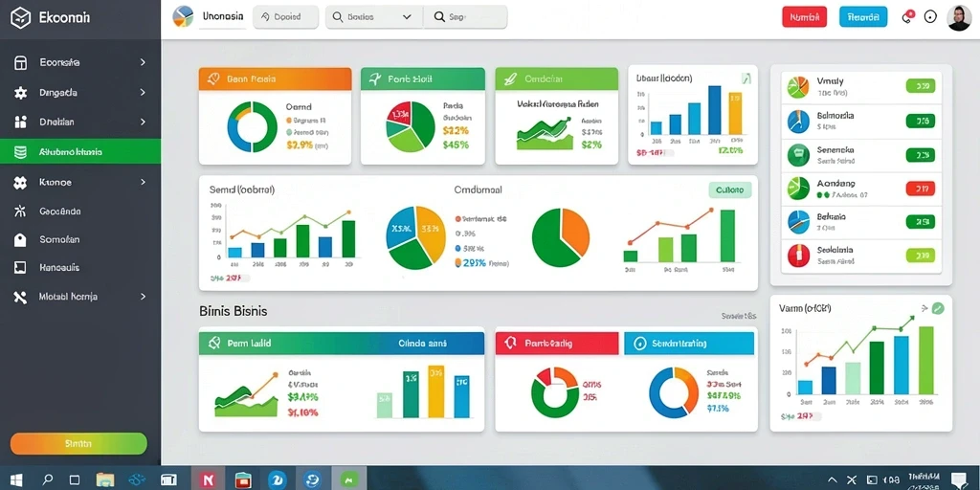Click the red button in top header
The width and height of the screenshot is (980, 490).
804,17
